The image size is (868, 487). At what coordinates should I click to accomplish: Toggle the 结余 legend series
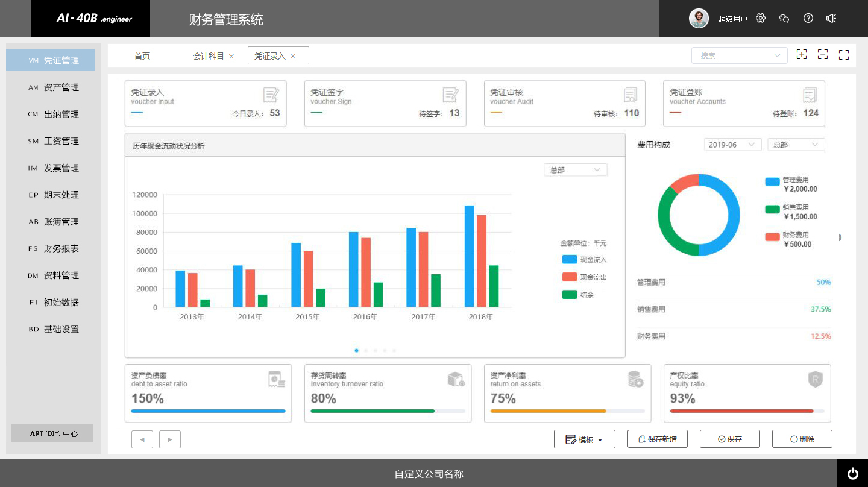click(x=578, y=295)
